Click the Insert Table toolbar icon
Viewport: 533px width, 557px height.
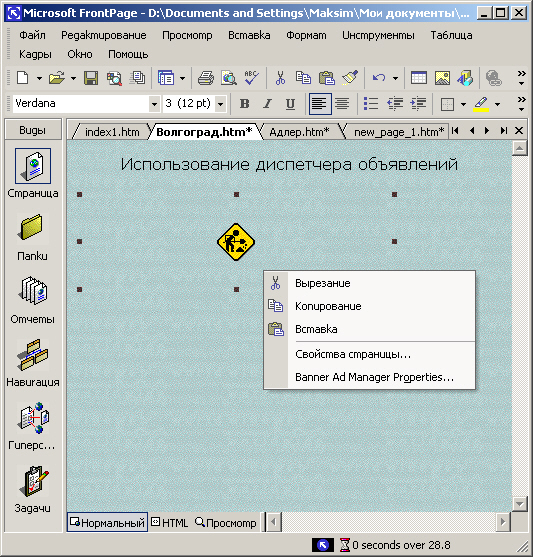point(419,78)
